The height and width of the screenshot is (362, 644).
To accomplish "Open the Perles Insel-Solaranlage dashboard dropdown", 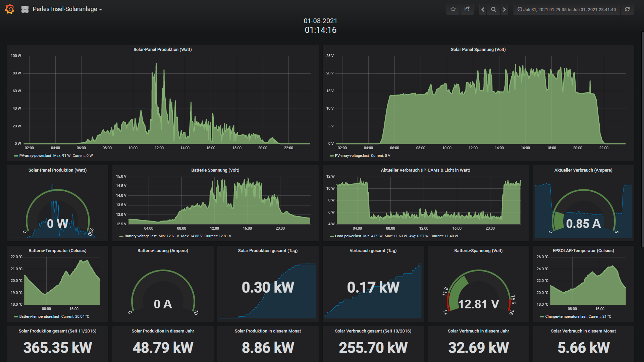I will click(x=67, y=9).
